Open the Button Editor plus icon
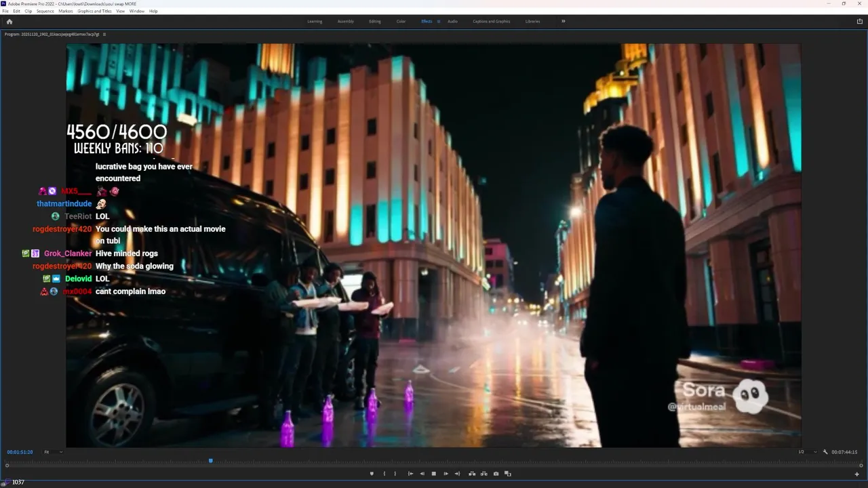Image resolution: width=868 pixels, height=488 pixels. click(x=857, y=474)
